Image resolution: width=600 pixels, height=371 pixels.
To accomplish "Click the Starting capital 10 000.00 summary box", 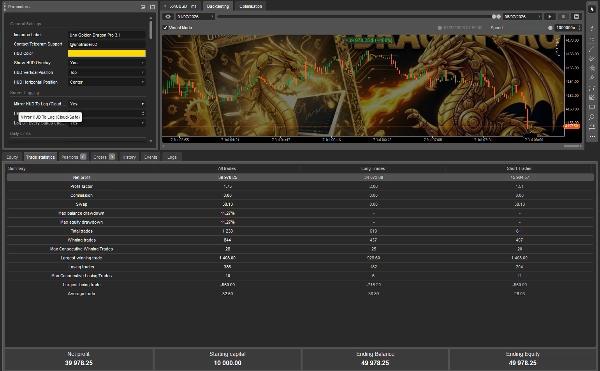I will point(227,359).
